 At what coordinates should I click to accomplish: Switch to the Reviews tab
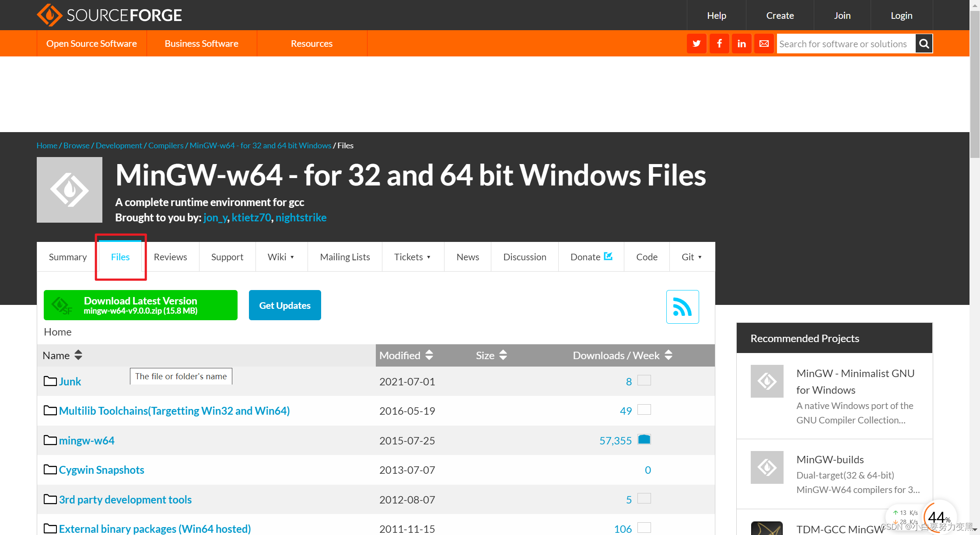pyautogui.click(x=170, y=257)
